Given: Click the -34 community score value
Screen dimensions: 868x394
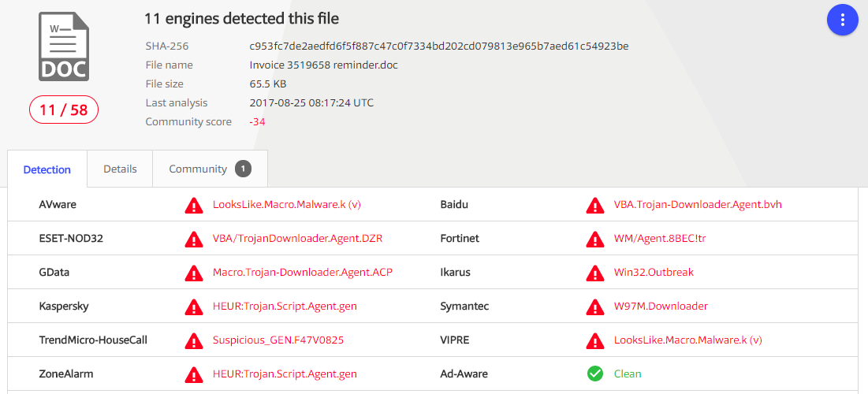Looking at the screenshot, I should pos(257,121).
